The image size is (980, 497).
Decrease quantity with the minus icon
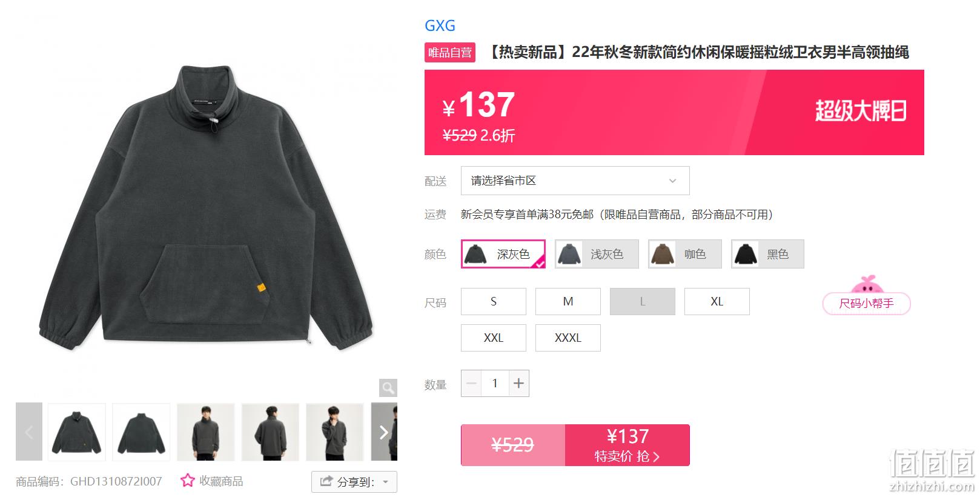tap(471, 383)
